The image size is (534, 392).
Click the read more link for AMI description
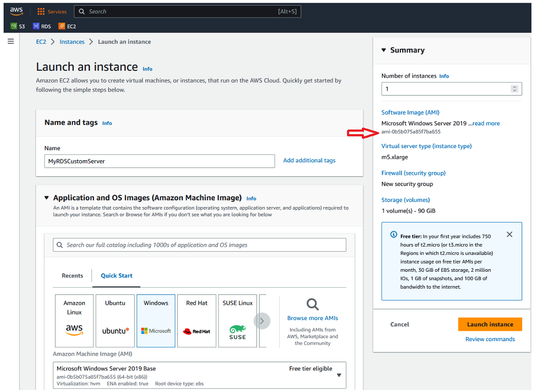(486, 123)
